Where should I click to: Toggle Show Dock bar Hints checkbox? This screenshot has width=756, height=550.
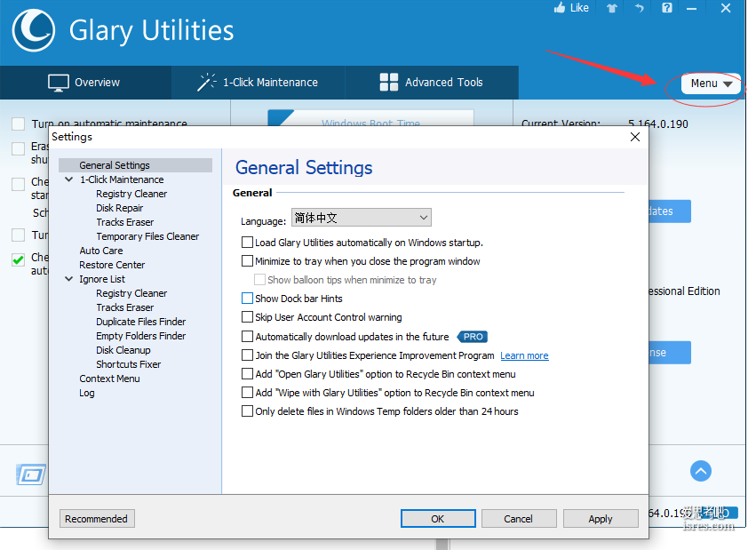tap(247, 299)
